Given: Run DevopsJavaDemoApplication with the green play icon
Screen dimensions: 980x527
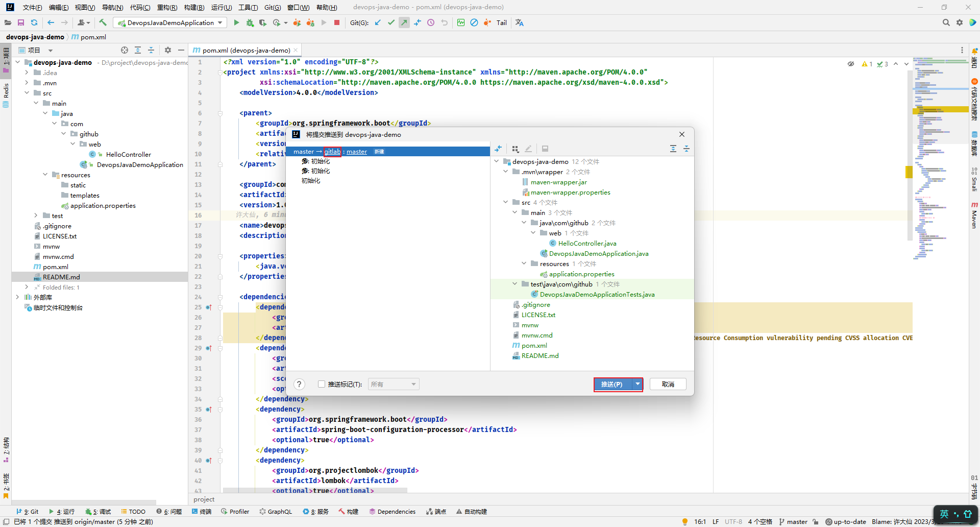Looking at the screenshot, I should point(236,22).
